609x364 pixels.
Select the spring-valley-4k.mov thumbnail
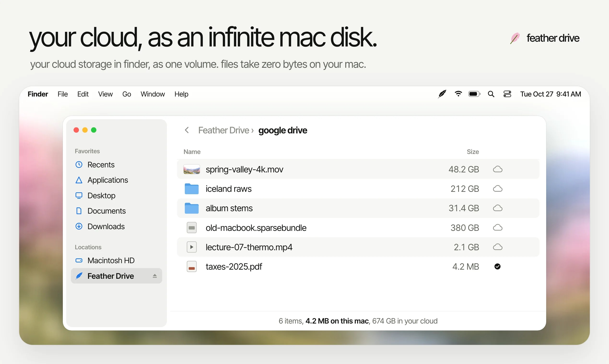click(x=192, y=169)
